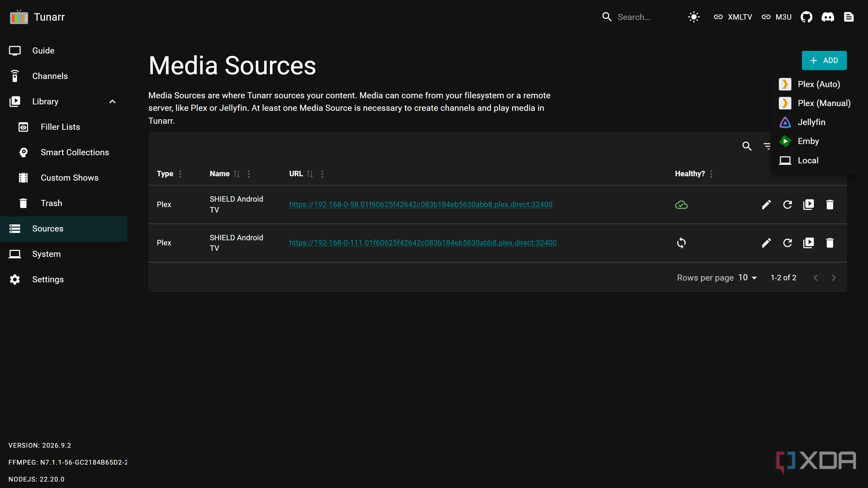The width and height of the screenshot is (868, 488).
Task: Open Channels in the sidebar
Action: click(x=64, y=76)
